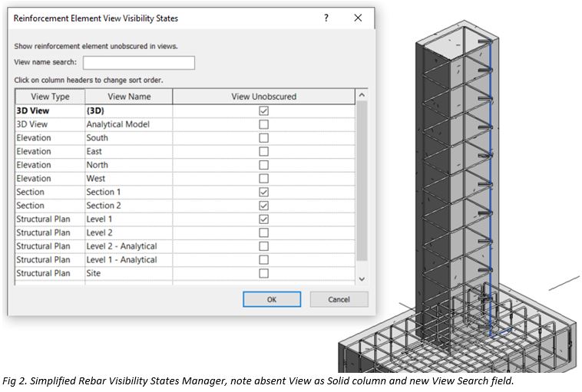
Task: Click the scroll up arrow of the table
Action: (362, 95)
